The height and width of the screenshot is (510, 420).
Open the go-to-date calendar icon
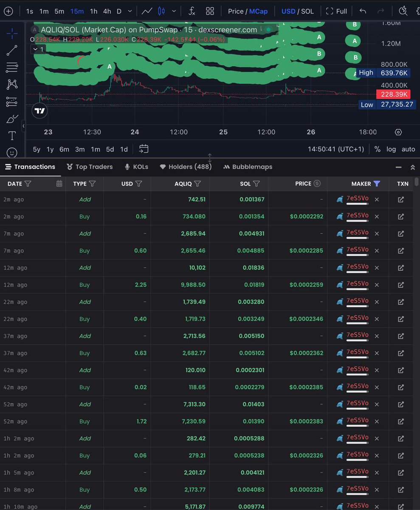click(x=144, y=149)
